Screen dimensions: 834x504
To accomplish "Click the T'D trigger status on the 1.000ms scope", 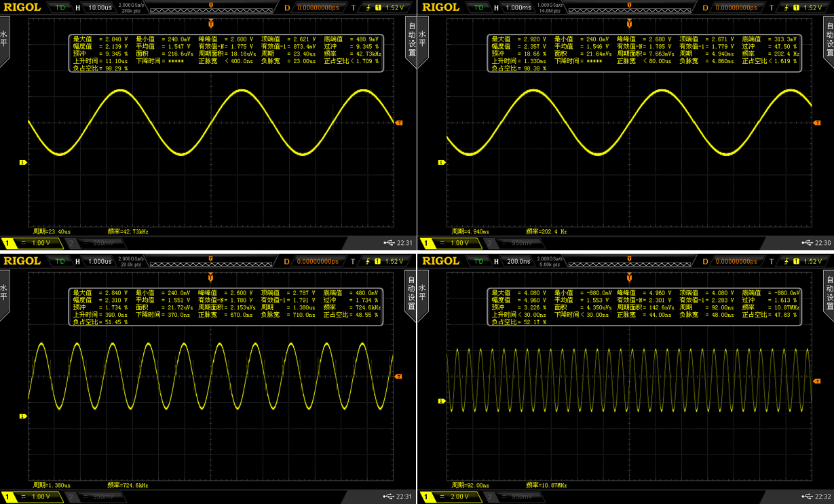I will pyautogui.click(x=478, y=7).
